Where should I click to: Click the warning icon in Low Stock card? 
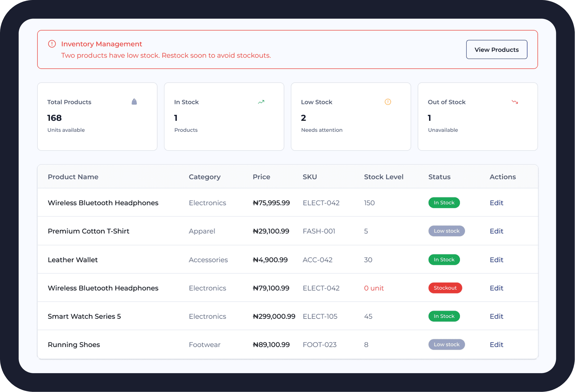388,102
